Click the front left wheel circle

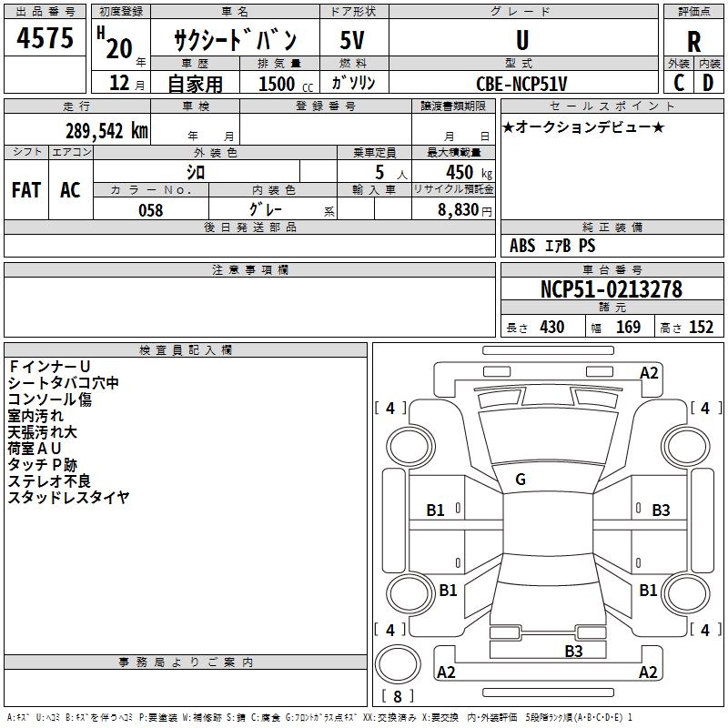[x=410, y=447]
